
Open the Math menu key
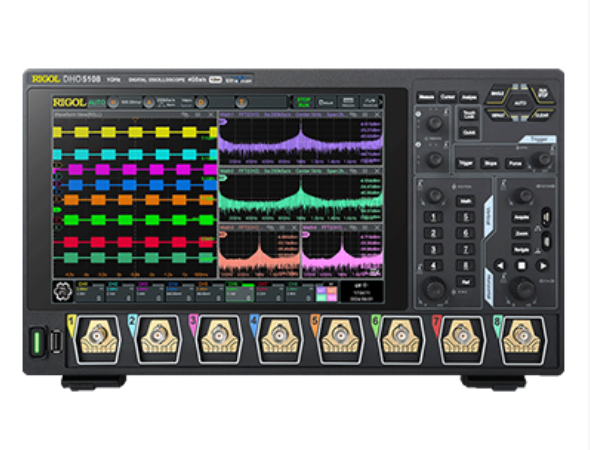tap(465, 201)
